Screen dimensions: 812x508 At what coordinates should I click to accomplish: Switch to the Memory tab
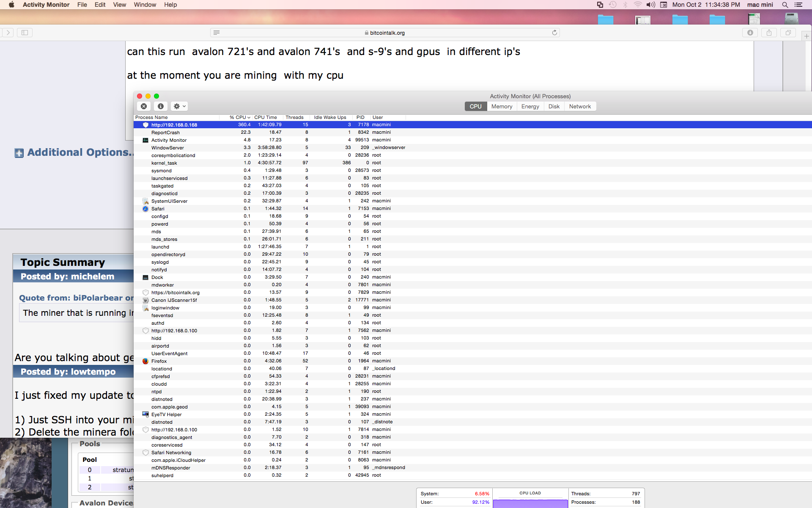tap(502, 106)
